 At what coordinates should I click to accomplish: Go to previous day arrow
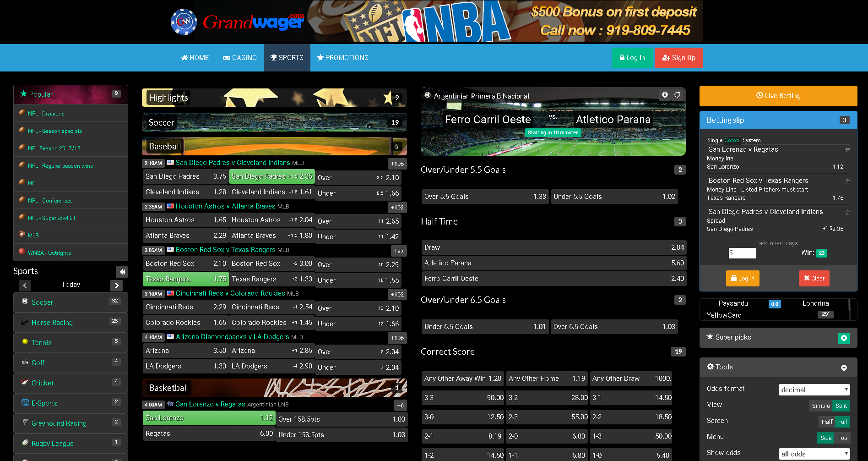point(25,285)
